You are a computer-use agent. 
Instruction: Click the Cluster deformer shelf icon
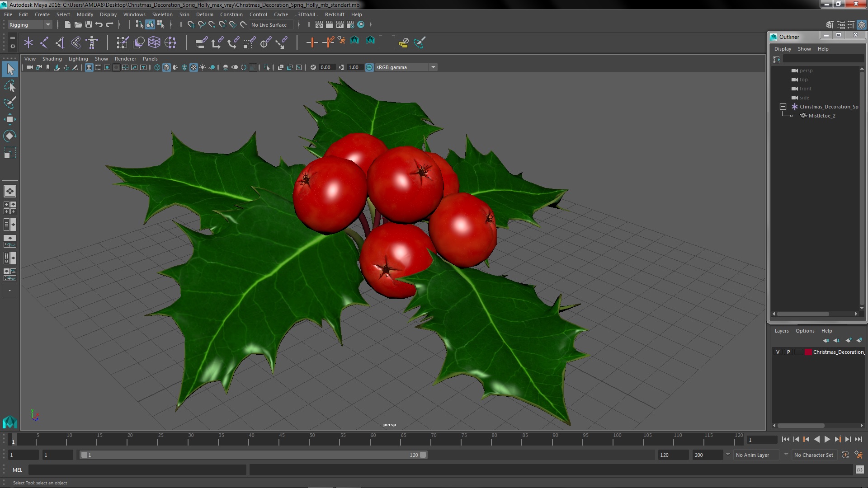tap(170, 42)
